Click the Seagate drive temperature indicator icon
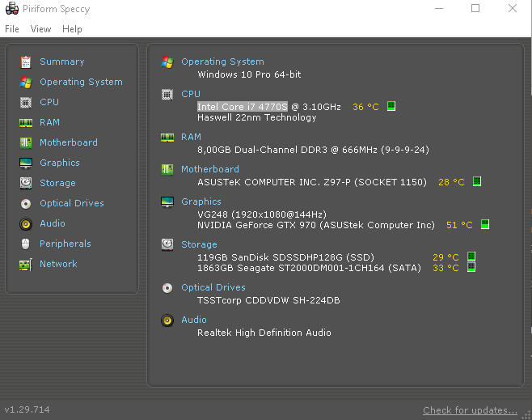532x420 pixels. pos(471,267)
